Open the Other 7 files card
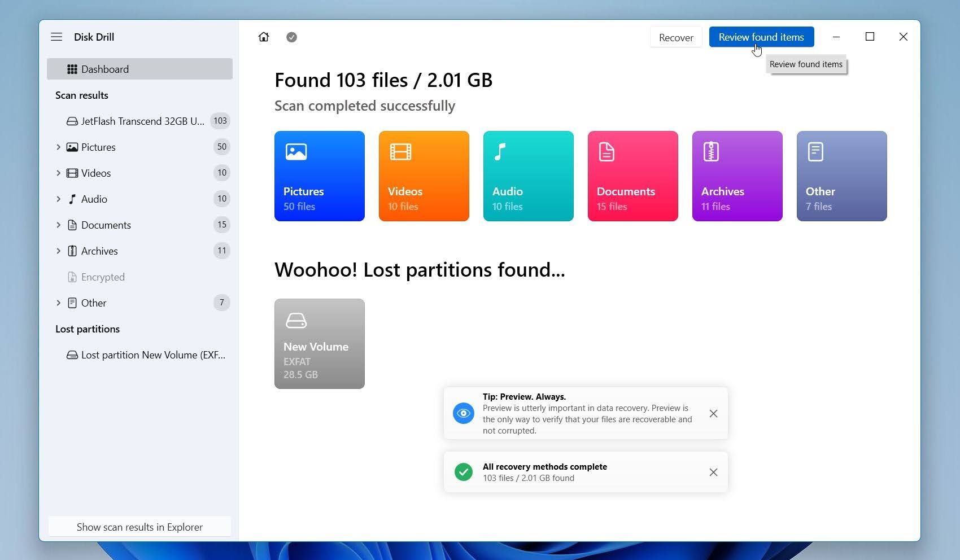Viewport: 960px width, 560px height. [842, 176]
